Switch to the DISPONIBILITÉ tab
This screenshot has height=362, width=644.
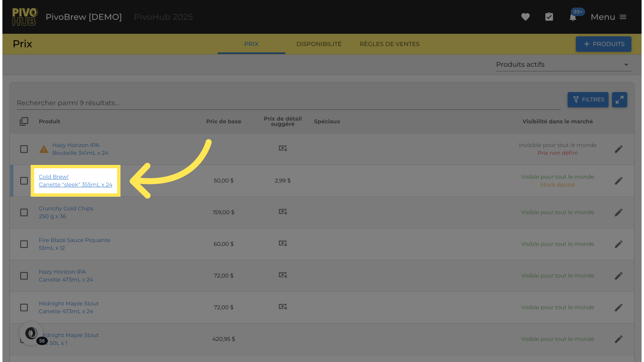(319, 44)
